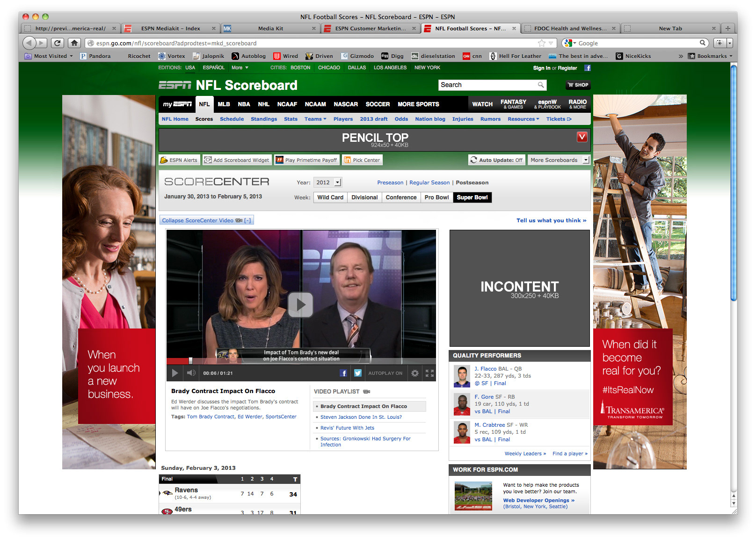Select the Super Bowl week
The image size is (756, 540).
472,197
